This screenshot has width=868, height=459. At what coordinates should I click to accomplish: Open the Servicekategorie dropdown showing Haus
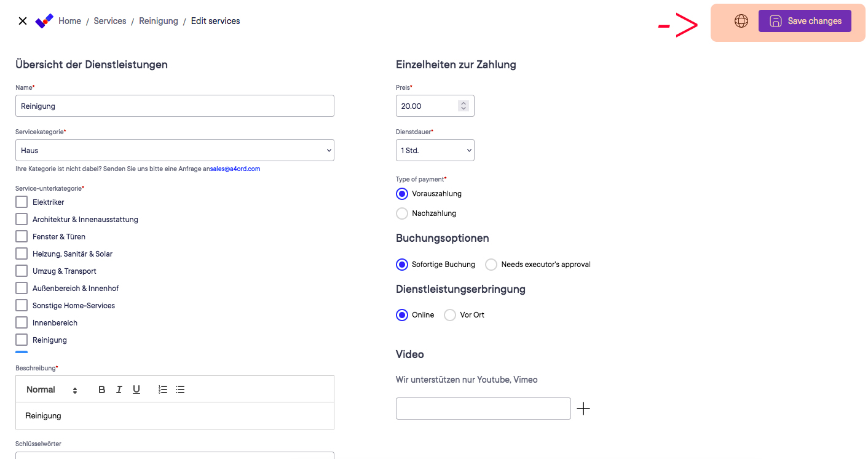pyautogui.click(x=175, y=150)
